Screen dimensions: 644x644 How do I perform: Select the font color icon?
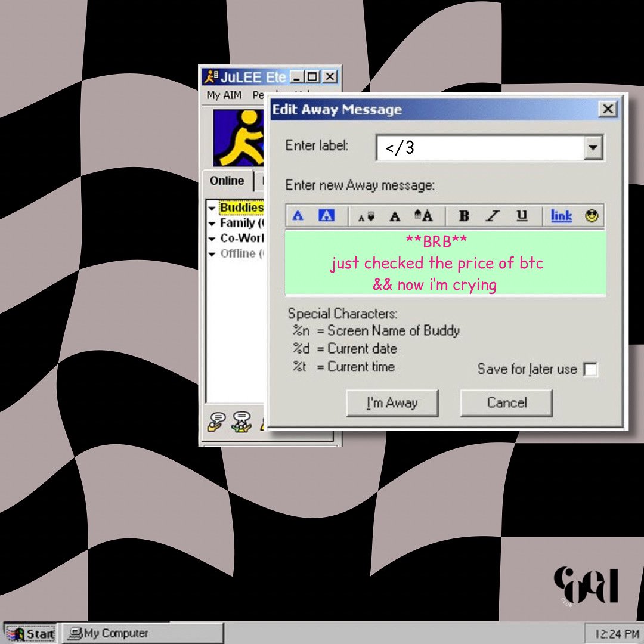pos(298,216)
